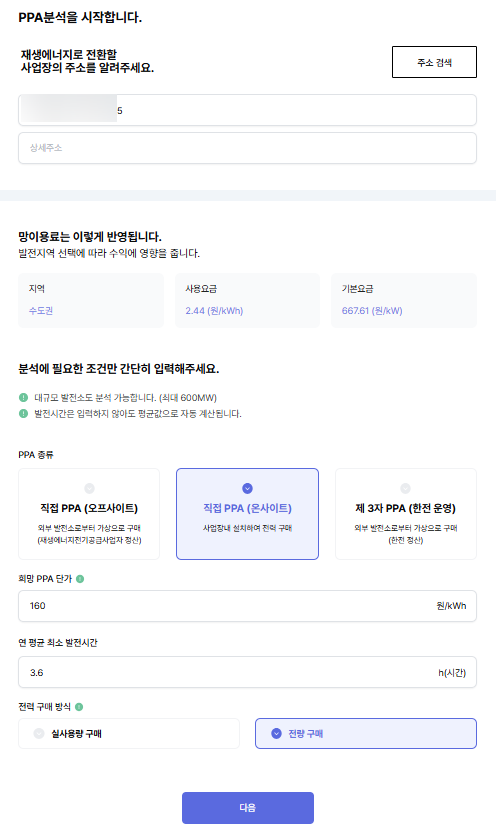
Task: Select 전량 구매 radio option
Action: (x=366, y=733)
